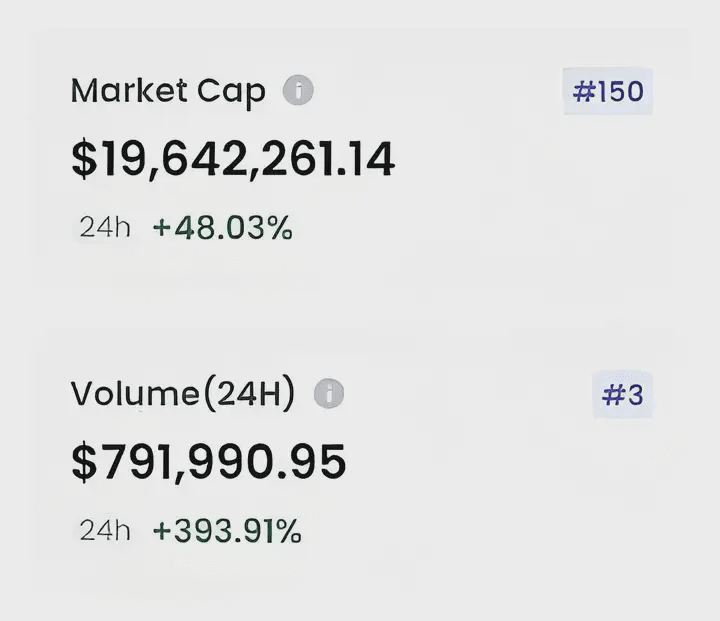Pick the green 48.03% percentage figure
The width and height of the screenshot is (720, 621).
click(x=222, y=228)
